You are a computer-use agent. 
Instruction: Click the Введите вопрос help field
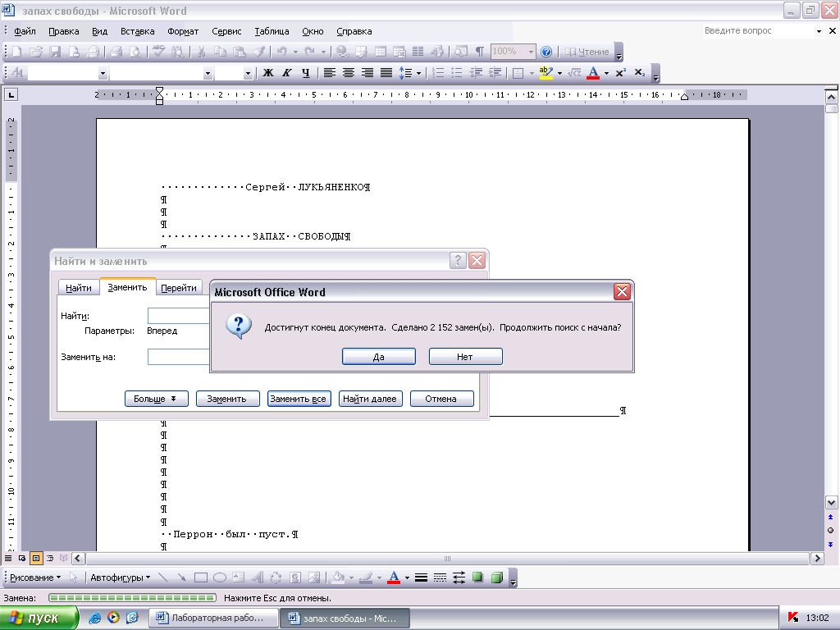(x=762, y=31)
